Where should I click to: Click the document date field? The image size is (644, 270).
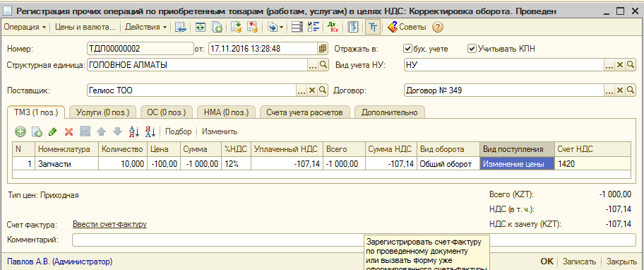pos(263,49)
